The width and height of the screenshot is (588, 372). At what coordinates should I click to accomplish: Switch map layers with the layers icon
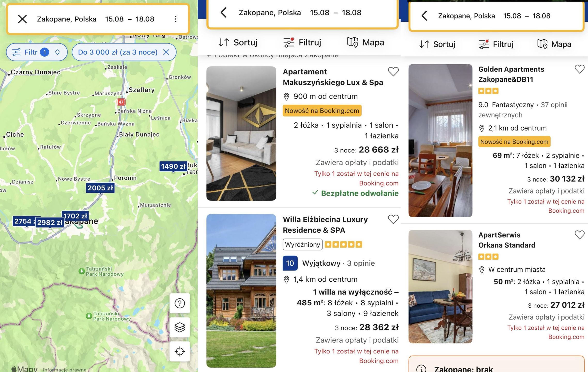(x=180, y=327)
